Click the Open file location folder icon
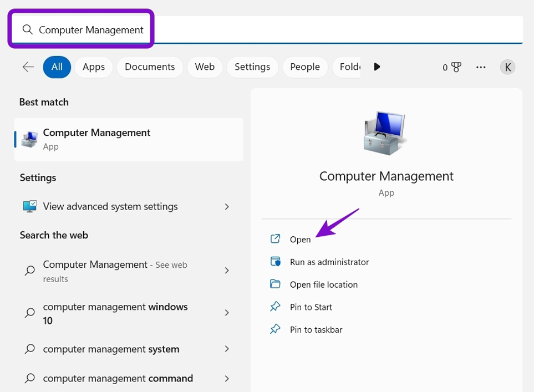 tap(275, 284)
